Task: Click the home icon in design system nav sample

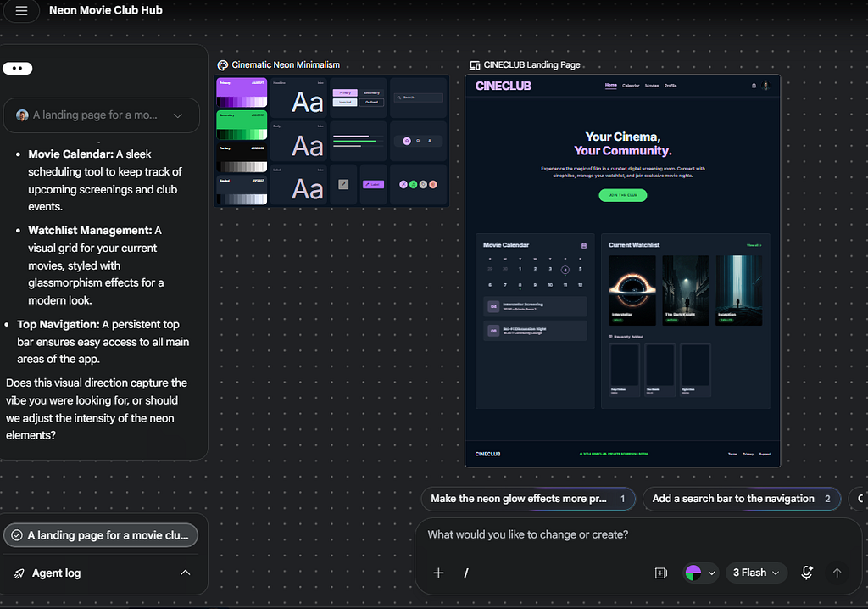Action: pos(407,142)
